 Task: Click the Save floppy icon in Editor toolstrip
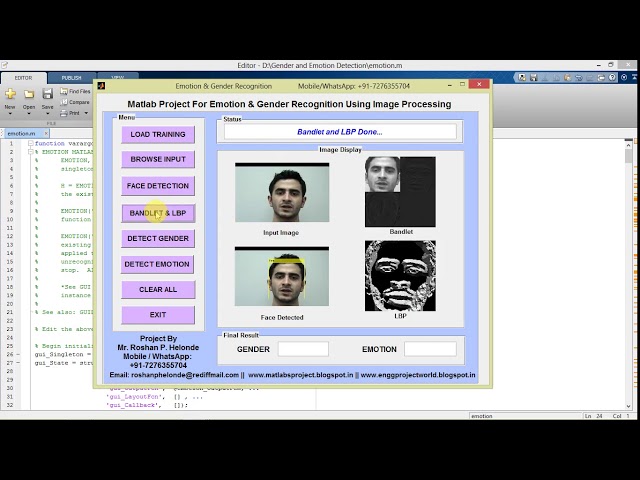click(47, 94)
